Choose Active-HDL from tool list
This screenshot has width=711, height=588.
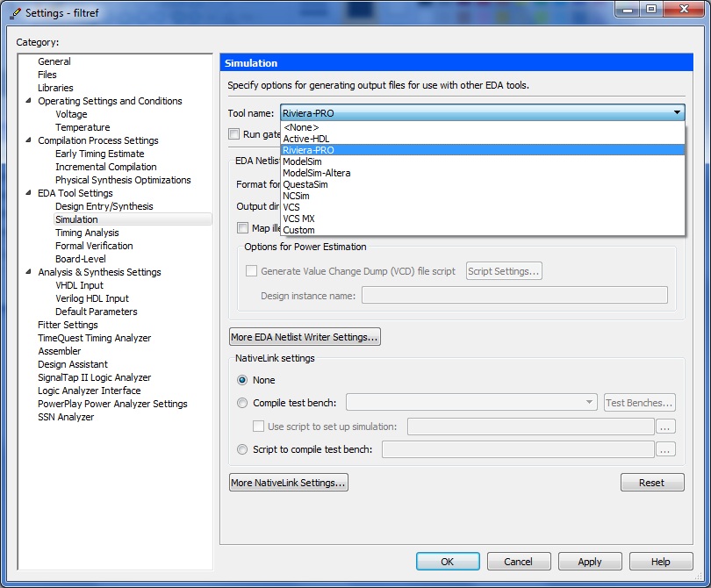(483, 139)
